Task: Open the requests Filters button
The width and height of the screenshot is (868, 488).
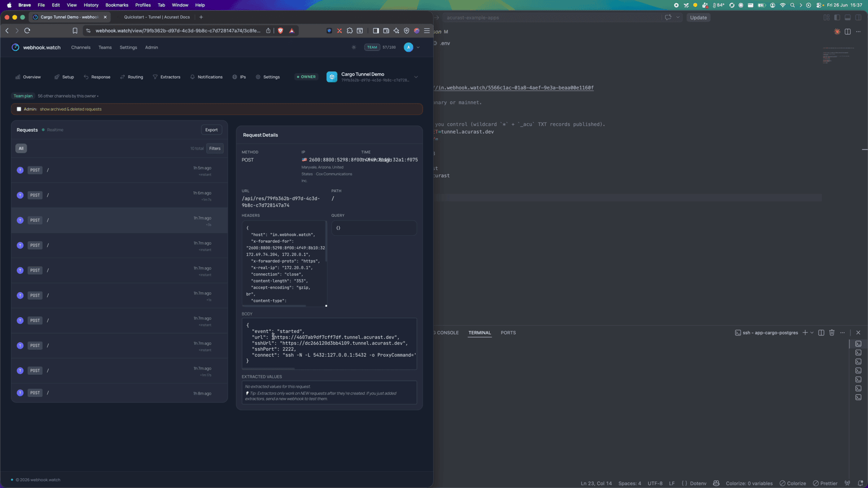Action: 215,149
